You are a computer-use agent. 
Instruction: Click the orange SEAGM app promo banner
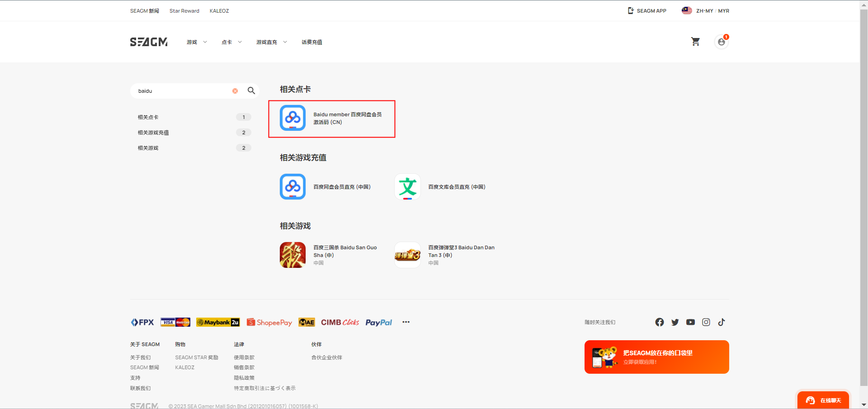tap(656, 357)
